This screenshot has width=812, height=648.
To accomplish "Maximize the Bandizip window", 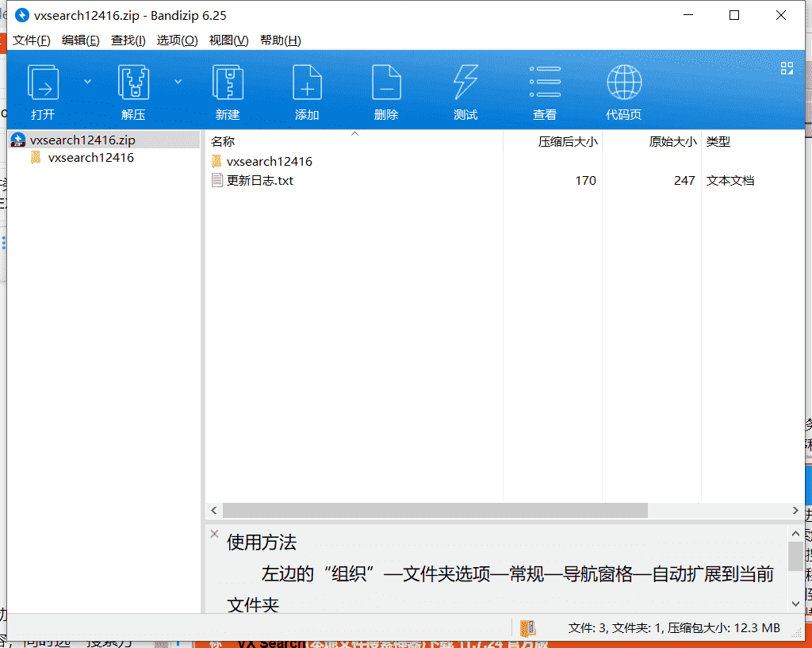I will [x=734, y=15].
